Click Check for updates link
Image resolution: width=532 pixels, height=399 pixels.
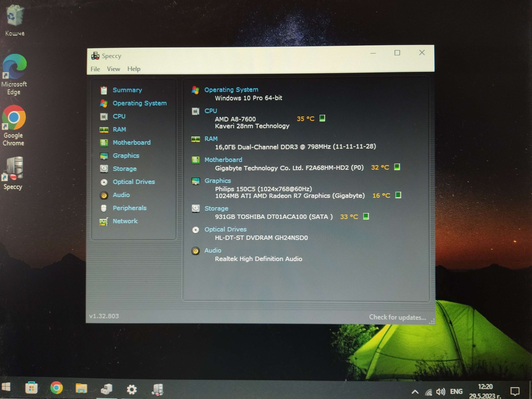click(397, 317)
